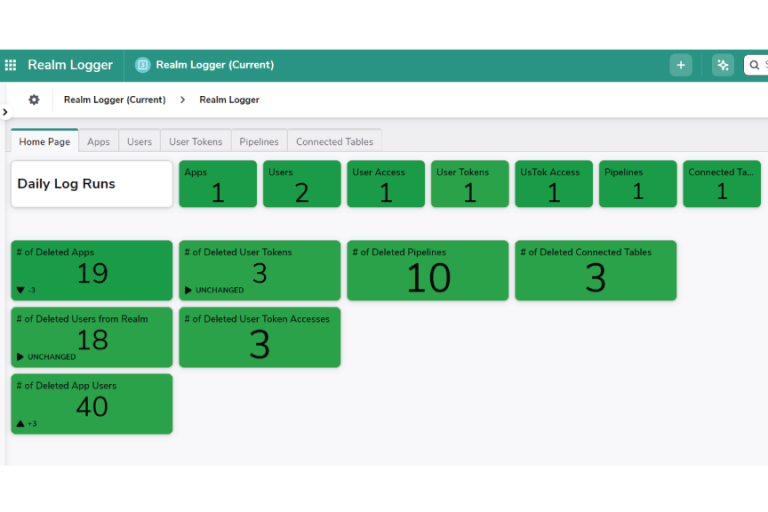Click Realm Logger (Current) breadcrumb link

tap(115, 100)
